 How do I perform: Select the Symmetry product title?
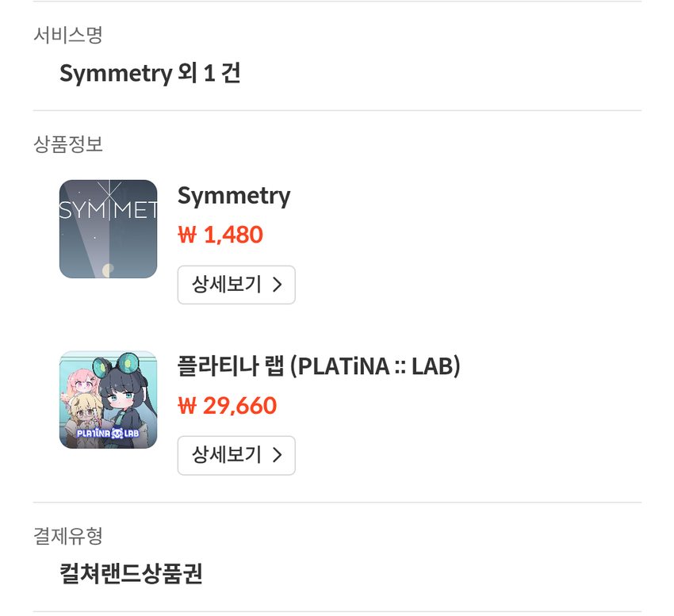[234, 197]
